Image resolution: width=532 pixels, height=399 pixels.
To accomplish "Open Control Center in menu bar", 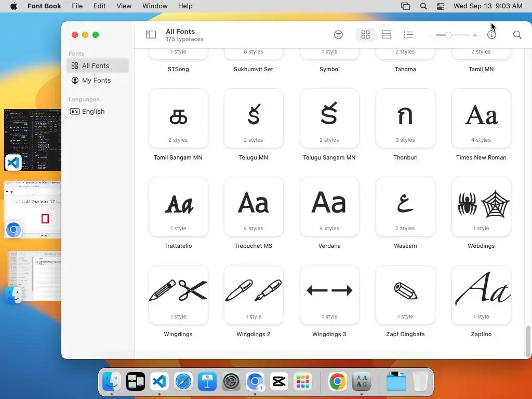I will (x=441, y=6).
